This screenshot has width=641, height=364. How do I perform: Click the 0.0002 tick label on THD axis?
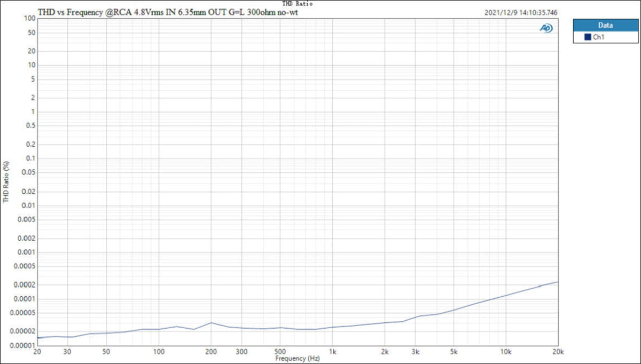click(x=24, y=285)
